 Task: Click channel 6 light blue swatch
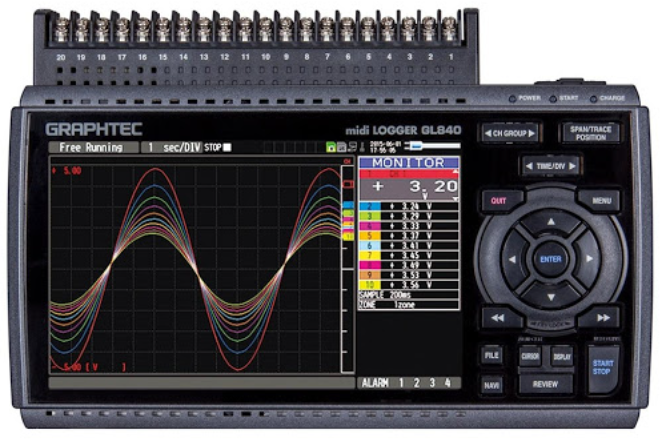[x=370, y=246]
